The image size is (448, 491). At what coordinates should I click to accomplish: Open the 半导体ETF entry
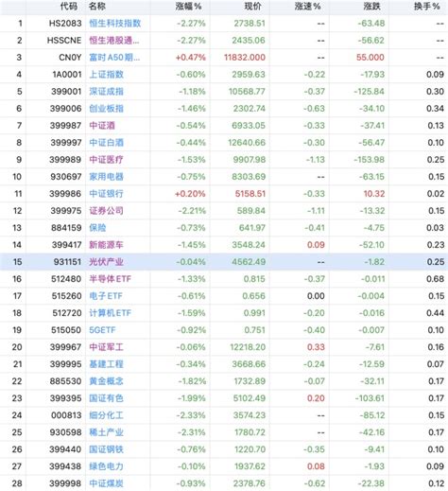click(110, 279)
